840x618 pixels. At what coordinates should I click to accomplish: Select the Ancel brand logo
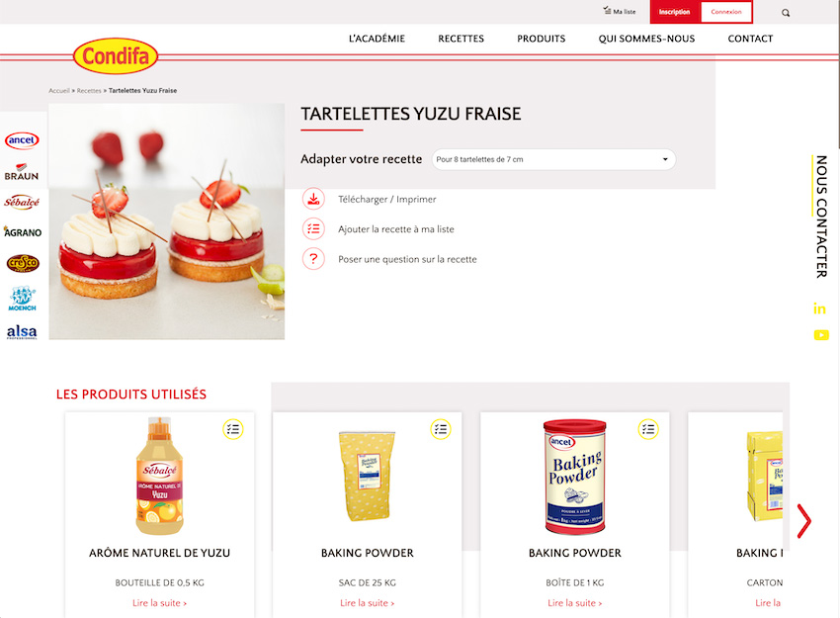(22, 140)
